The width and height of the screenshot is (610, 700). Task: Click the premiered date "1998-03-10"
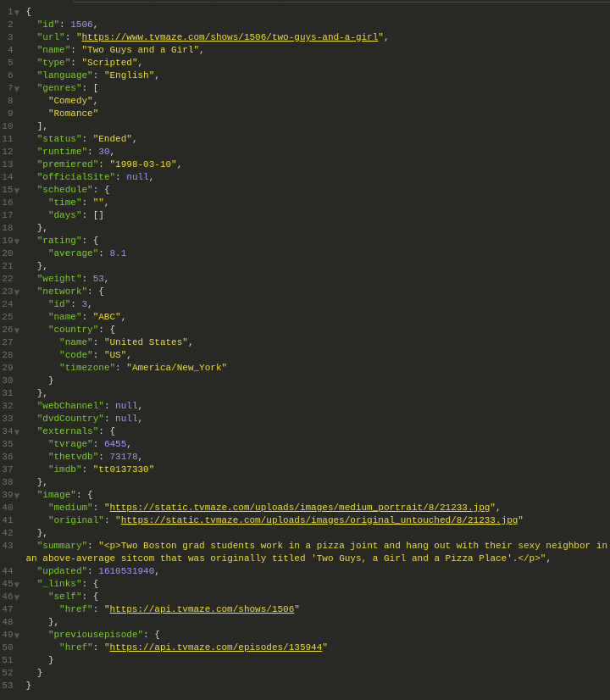click(x=143, y=164)
